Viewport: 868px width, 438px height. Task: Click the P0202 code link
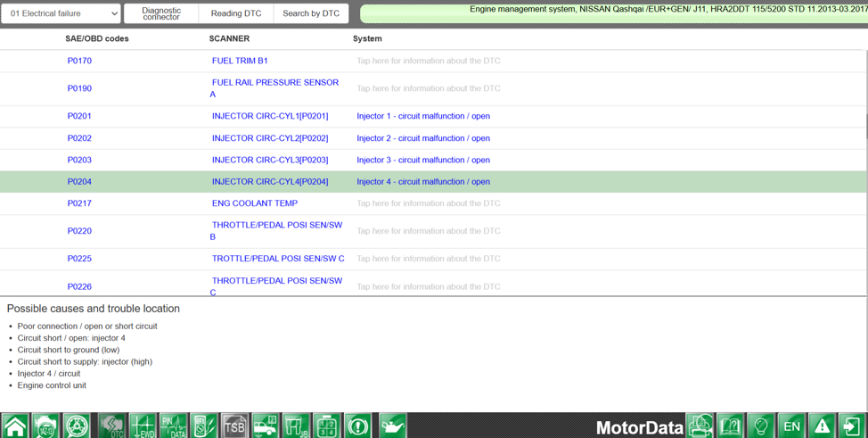[x=79, y=138]
